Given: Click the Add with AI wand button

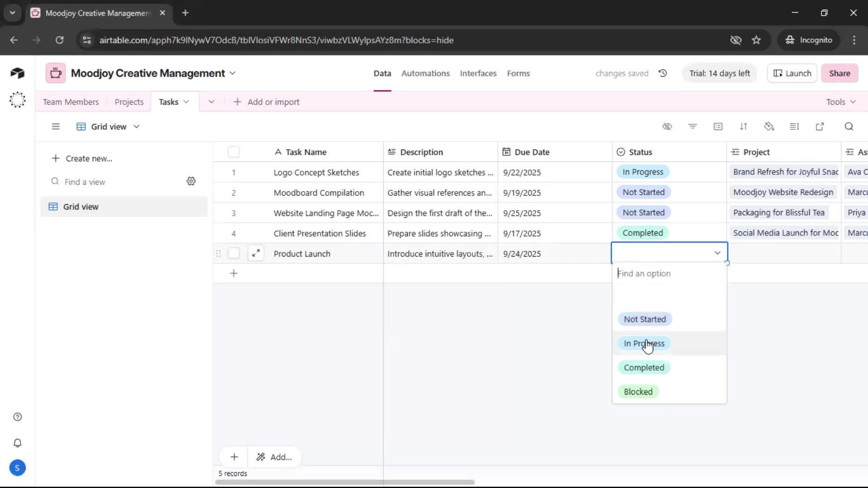Looking at the screenshot, I should point(274,457).
